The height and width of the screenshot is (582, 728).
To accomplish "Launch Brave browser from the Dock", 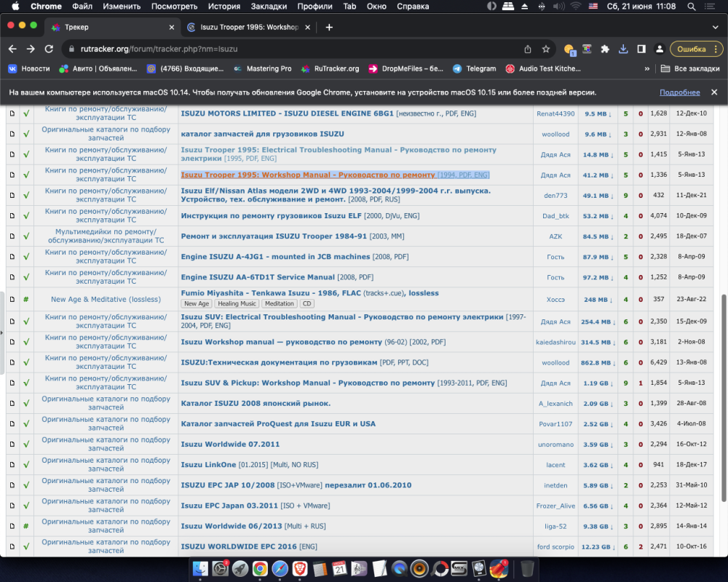I will pos(300,568).
